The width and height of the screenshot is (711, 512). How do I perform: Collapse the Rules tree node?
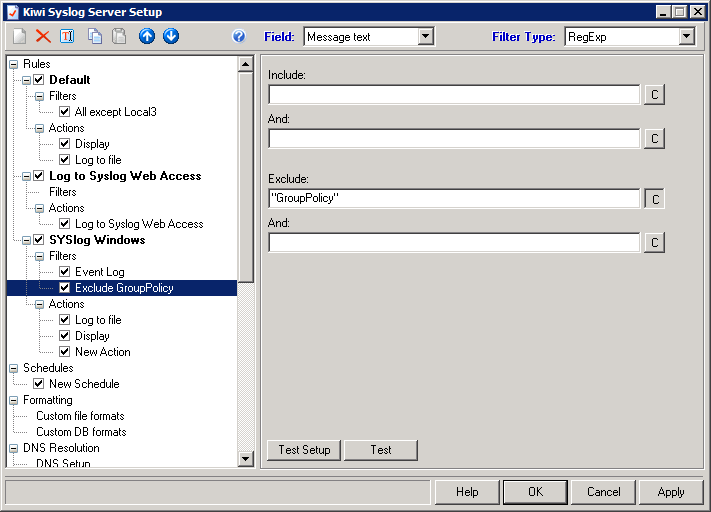tap(14, 64)
